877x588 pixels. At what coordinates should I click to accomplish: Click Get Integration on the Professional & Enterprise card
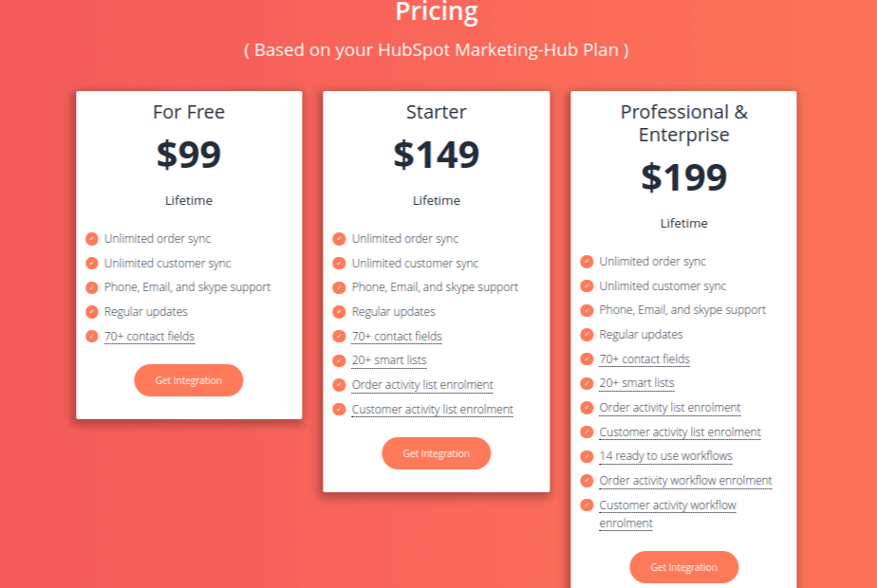(x=683, y=567)
